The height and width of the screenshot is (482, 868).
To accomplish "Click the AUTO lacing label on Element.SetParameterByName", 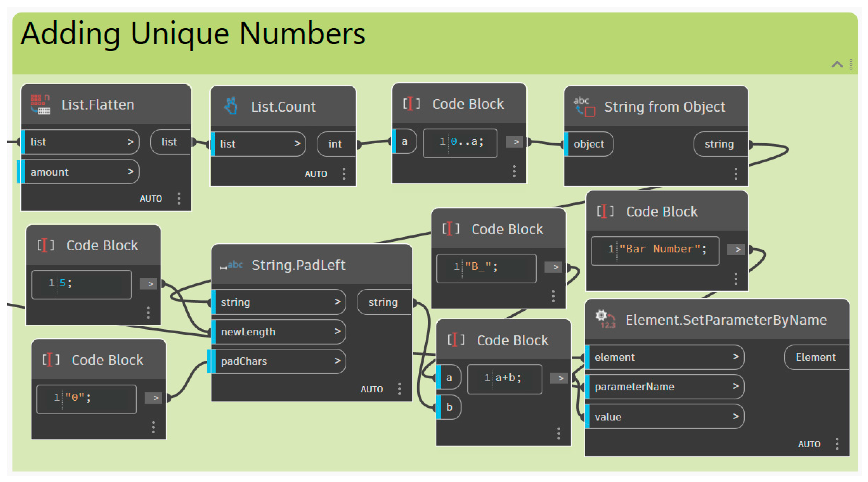I will [x=809, y=444].
